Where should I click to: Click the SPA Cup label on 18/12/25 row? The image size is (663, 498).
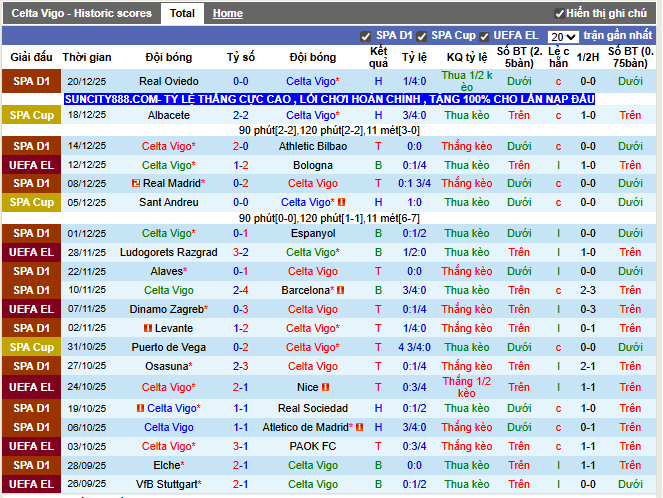[x=31, y=115]
